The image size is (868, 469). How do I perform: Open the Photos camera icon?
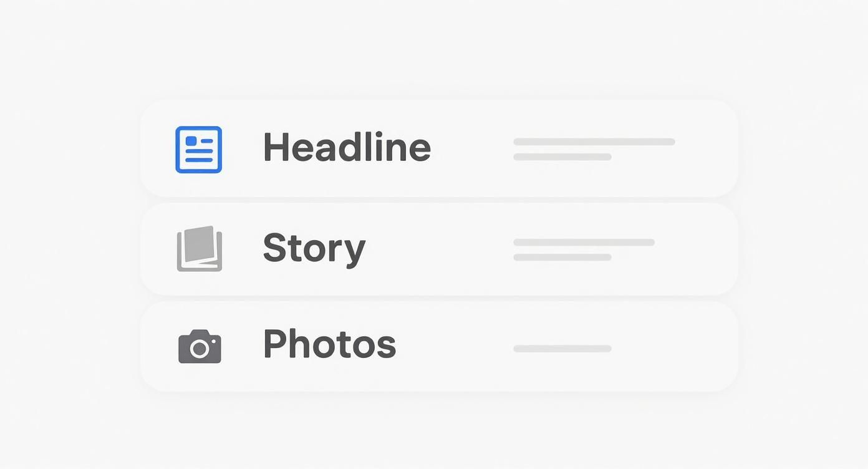click(x=200, y=346)
